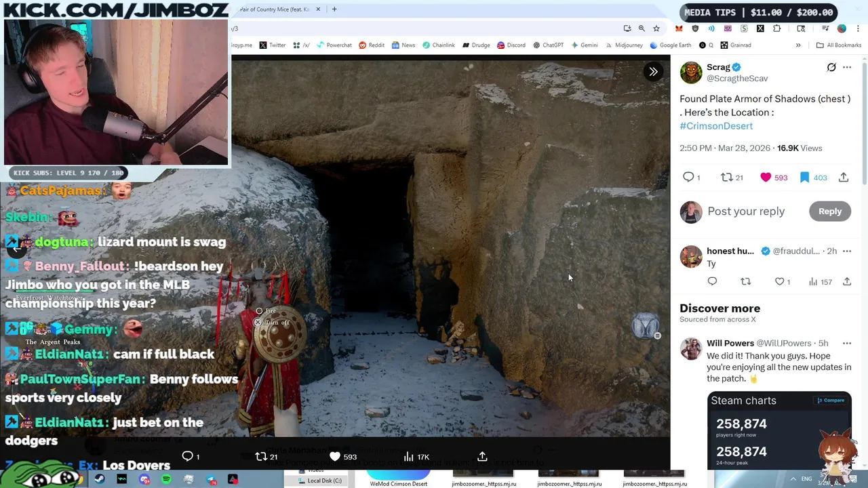Open the @ScragtheScav handle
868x488 pixels.
pos(737,79)
